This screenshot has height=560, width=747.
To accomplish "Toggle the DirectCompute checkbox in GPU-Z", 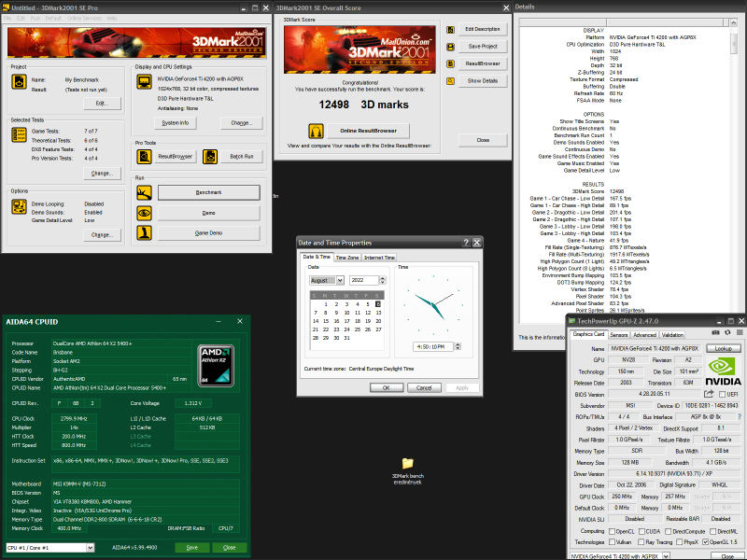I will coord(669,531).
